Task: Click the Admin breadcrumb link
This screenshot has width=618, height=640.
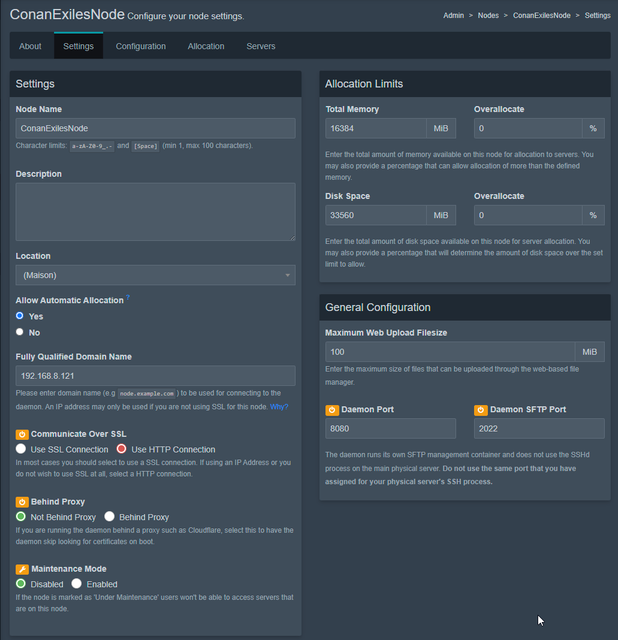Action: click(453, 16)
